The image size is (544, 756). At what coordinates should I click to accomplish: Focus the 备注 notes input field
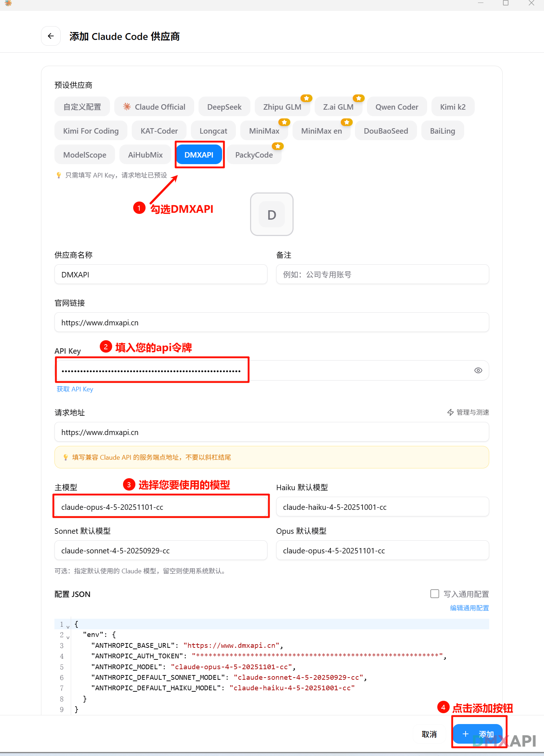coord(382,275)
